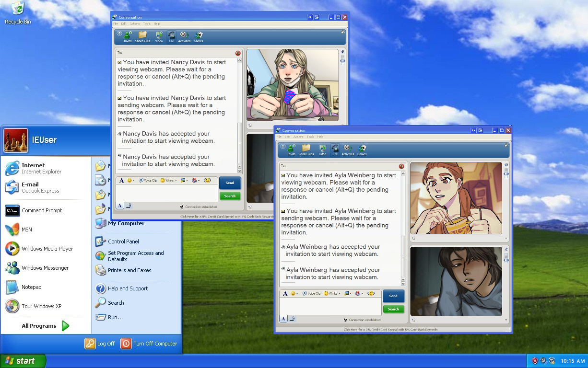Switch to handwriting mode in Nancy Davis chat
588x368 pixels.
[129, 206]
